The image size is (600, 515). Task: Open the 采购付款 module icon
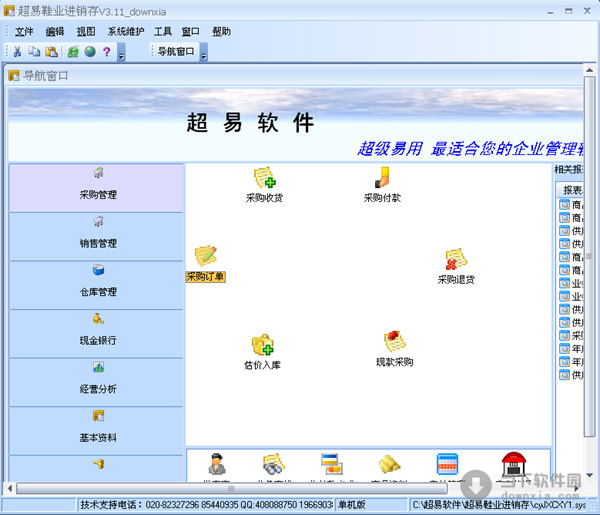pyautogui.click(x=382, y=185)
